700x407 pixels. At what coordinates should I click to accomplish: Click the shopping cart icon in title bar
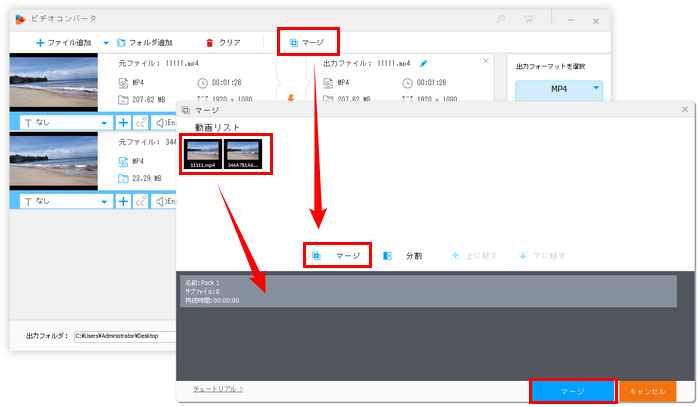click(529, 19)
